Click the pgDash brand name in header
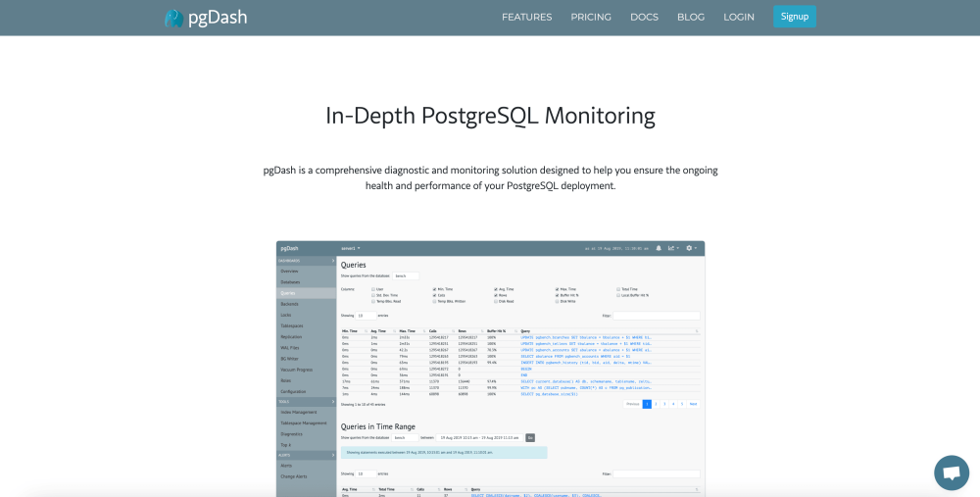 218,18
